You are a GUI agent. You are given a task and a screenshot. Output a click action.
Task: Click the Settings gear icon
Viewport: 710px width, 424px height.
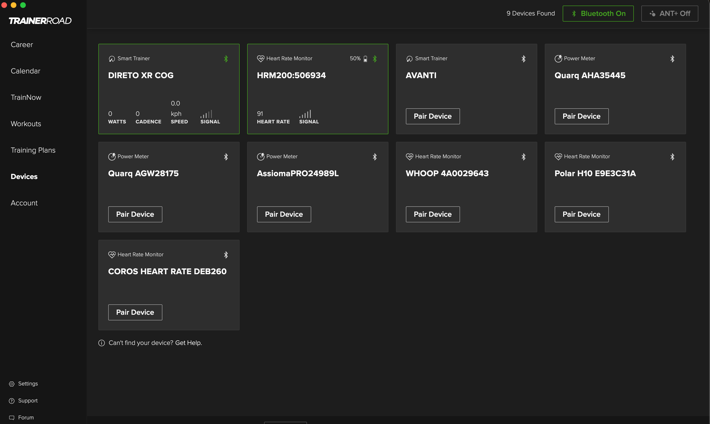(x=12, y=384)
